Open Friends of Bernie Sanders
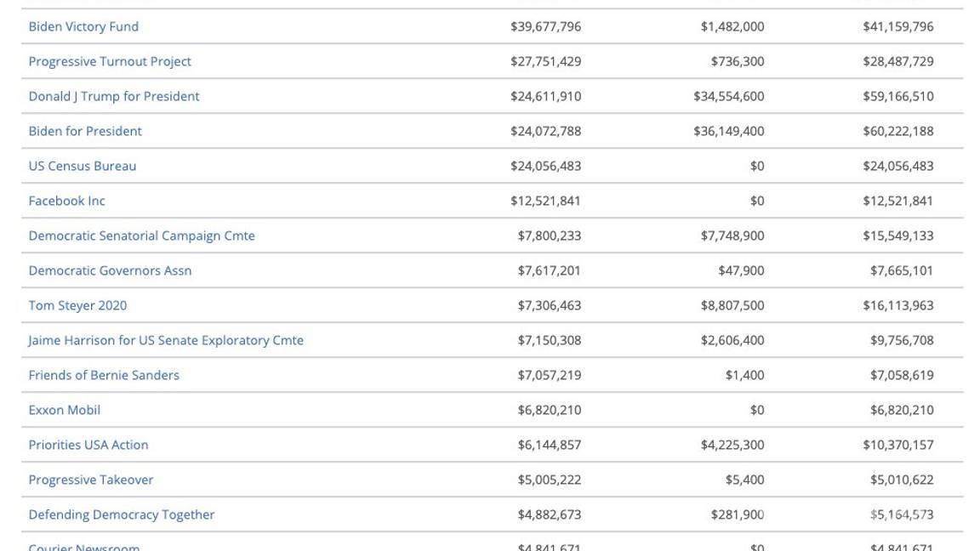This screenshot has height=551, width=980. pos(103,375)
